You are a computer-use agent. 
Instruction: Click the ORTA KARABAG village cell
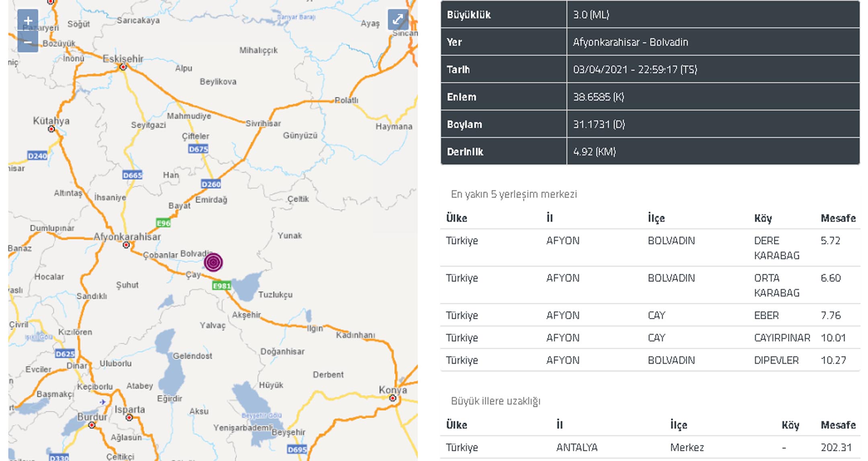(776, 285)
